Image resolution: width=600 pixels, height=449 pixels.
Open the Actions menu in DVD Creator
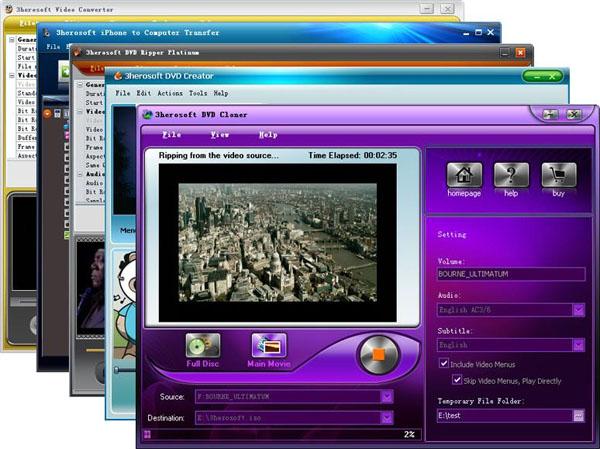click(x=170, y=93)
